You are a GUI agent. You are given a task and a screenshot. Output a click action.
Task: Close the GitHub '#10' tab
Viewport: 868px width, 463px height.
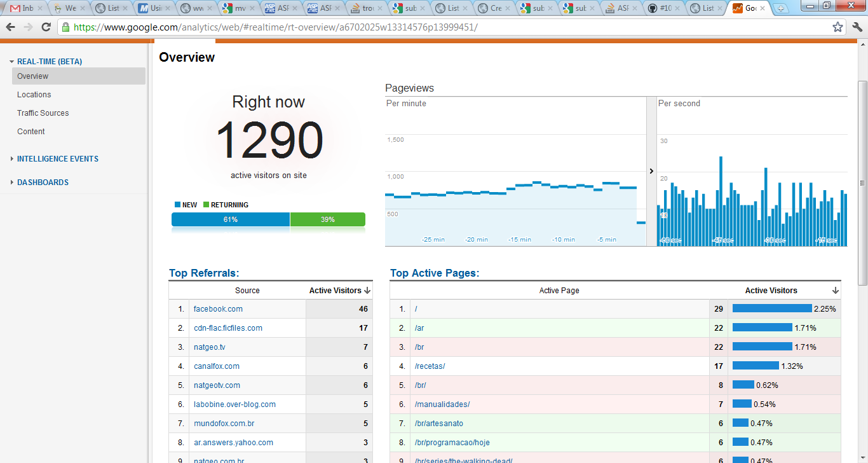[677, 8]
